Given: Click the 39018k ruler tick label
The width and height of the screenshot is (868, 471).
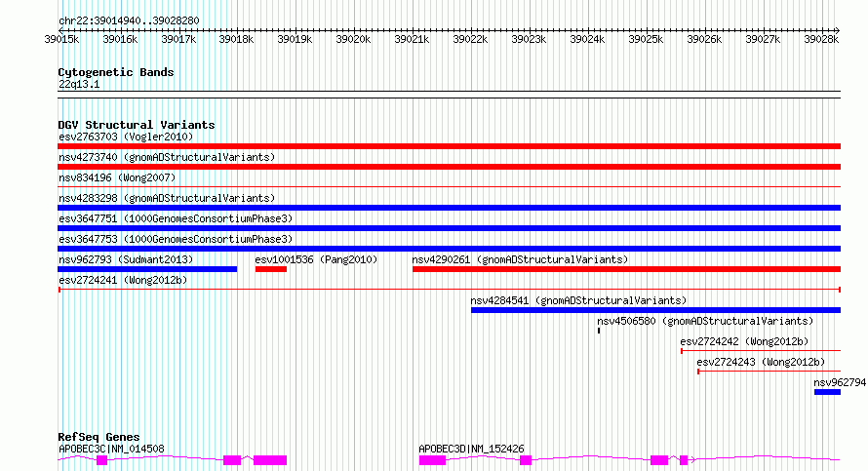Looking at the screenshot, I should pos(236,39).
